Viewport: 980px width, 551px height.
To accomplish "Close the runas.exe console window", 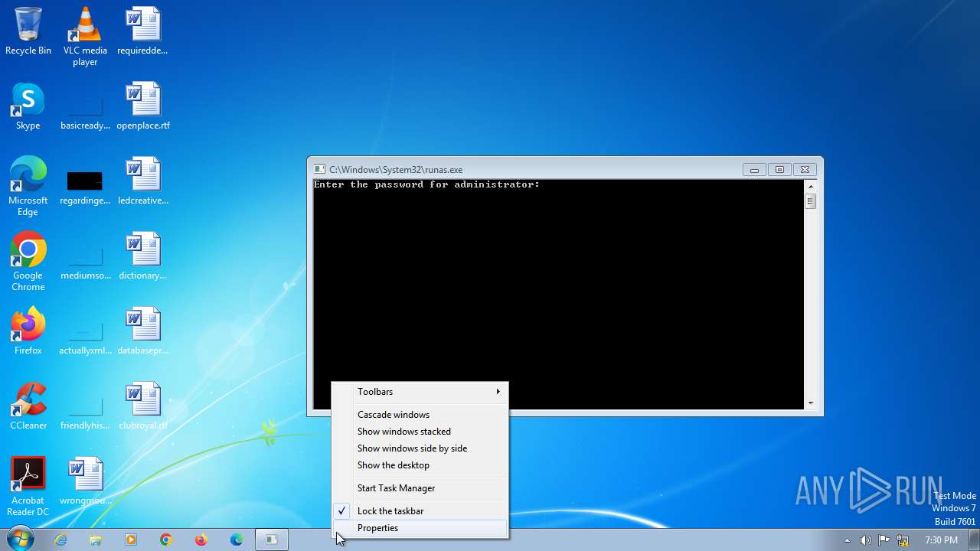I will pyautogui.click(x=805, y=170).
